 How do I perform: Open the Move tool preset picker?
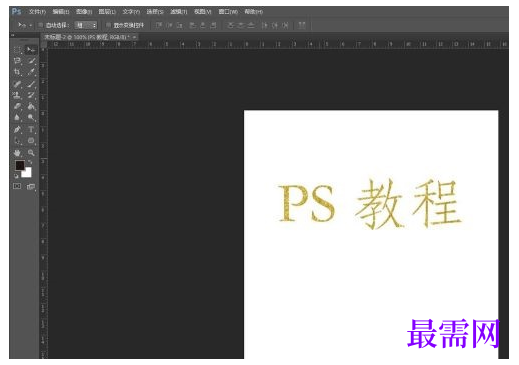coord(24,25)
